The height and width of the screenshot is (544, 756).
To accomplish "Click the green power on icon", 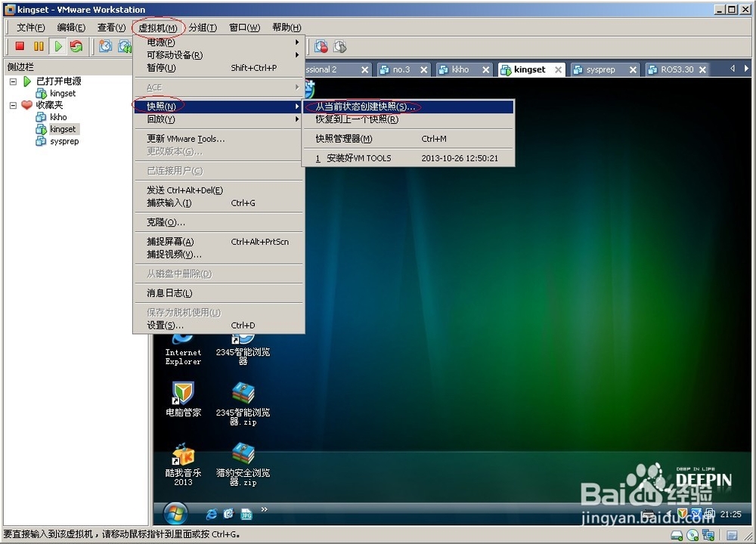I will tap(58, 45).
